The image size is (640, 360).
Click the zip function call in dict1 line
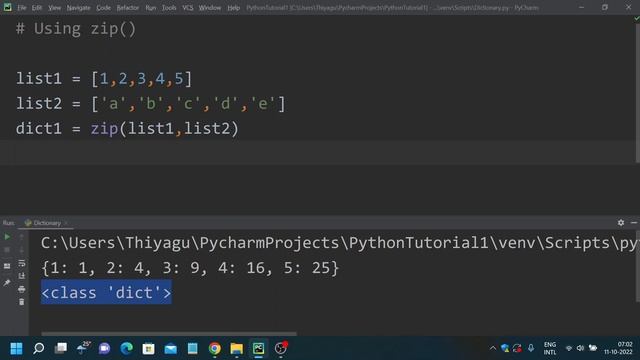pos(104,129)
